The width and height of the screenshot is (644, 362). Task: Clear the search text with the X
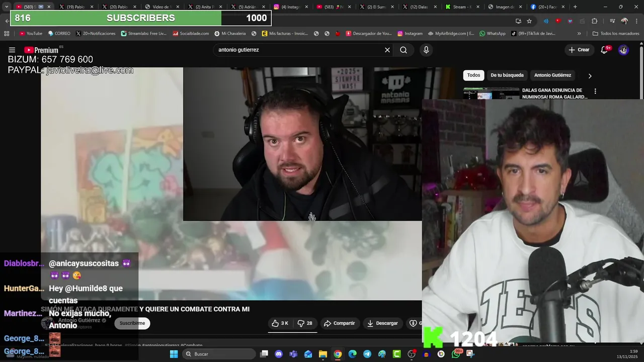(387, 50)
